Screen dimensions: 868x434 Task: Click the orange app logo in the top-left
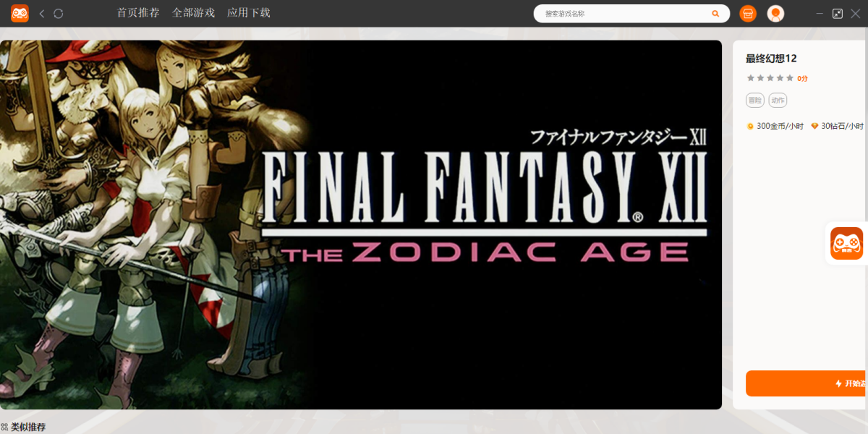pyautogui.click(x=20, y=13)
